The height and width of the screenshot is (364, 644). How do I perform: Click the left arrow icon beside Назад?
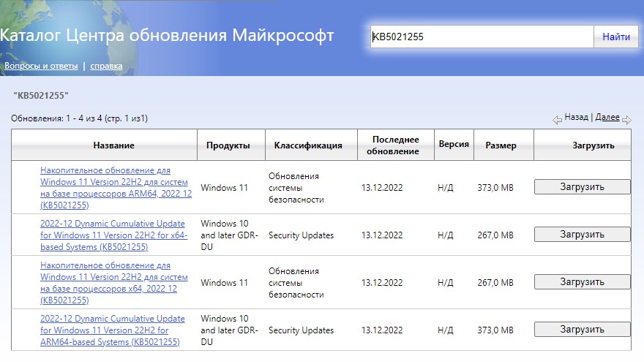tap(558, 120)
